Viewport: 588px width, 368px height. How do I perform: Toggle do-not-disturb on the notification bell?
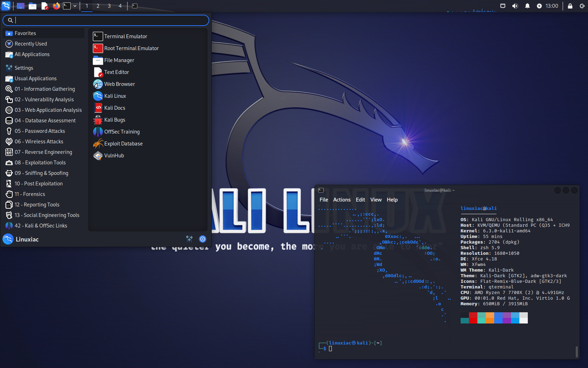(x=527, y=6)
